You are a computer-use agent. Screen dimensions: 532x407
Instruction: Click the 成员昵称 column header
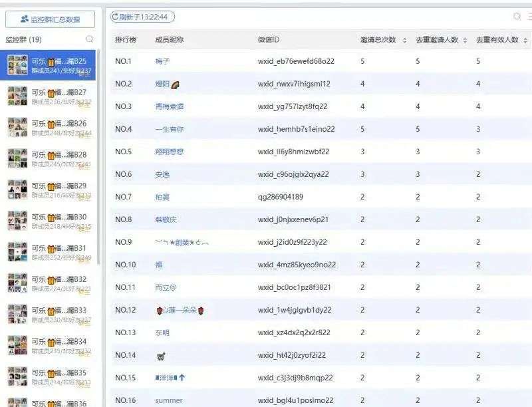(x=169, y=40)
